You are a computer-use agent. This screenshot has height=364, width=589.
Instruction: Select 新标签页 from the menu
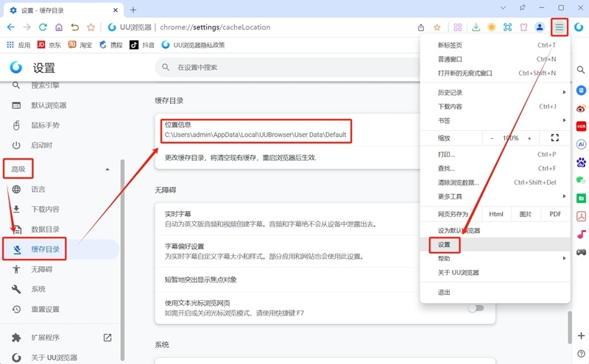[x=495, y=45]
